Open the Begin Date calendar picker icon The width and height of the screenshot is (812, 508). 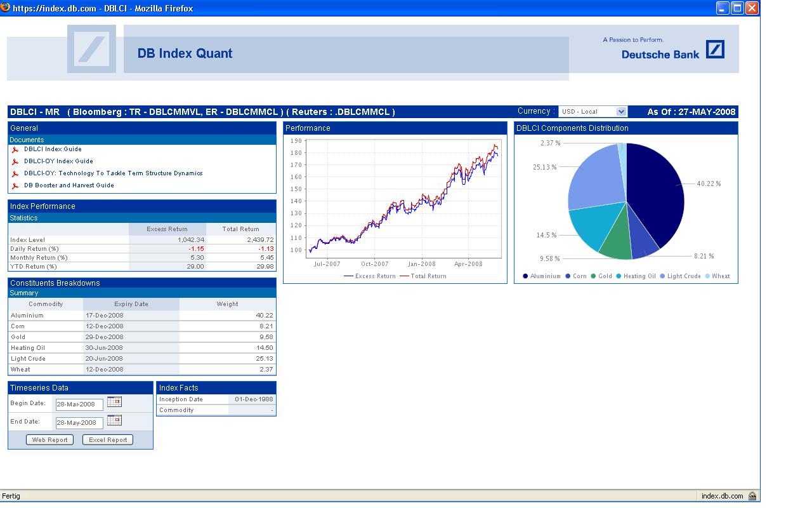pos(114,402)
